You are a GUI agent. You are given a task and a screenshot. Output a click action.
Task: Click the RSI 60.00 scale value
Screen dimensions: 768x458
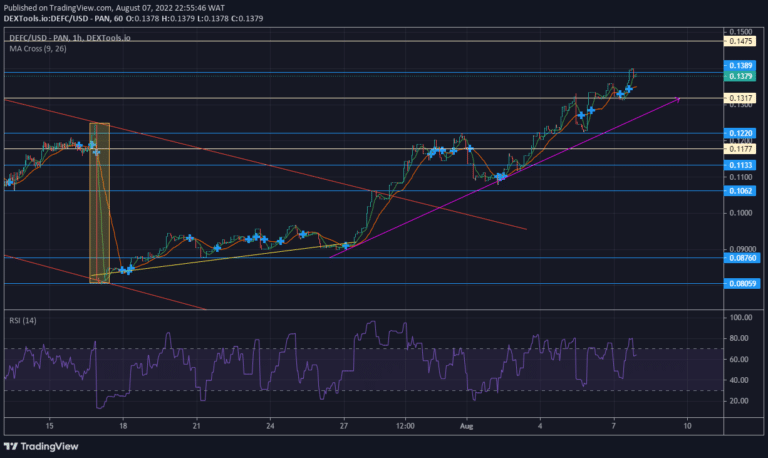pos(741,359)
